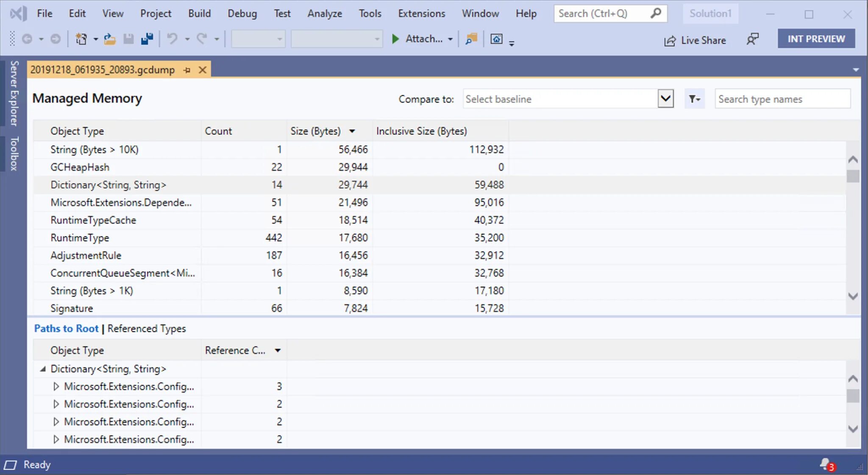868x475 pixels.
Task: Expand the first Microsoft.Extensions.Config row
Action: (56, 386)
